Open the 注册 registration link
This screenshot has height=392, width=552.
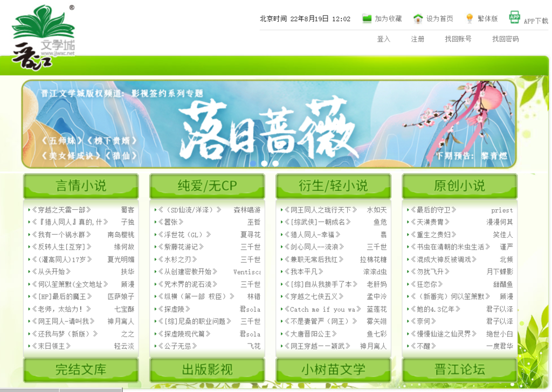418,39
